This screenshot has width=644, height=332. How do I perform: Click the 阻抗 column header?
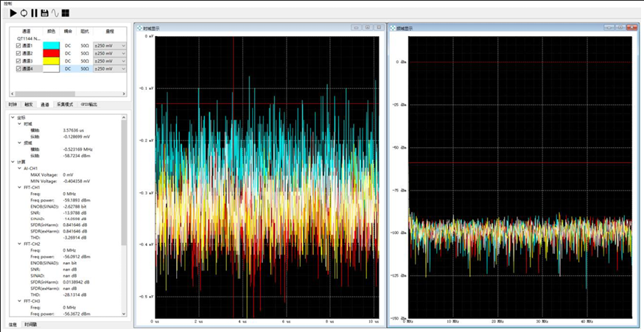[85, 31]
